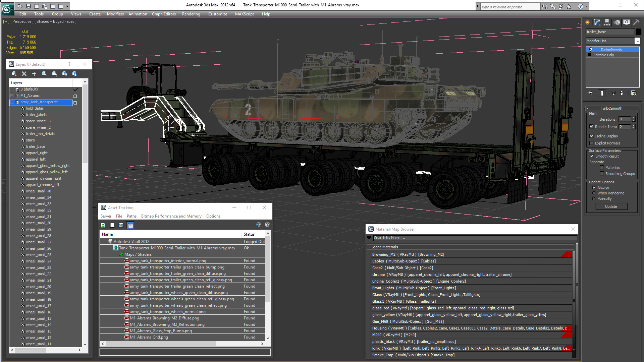Select Manually update option

click(x=594, y=199)
